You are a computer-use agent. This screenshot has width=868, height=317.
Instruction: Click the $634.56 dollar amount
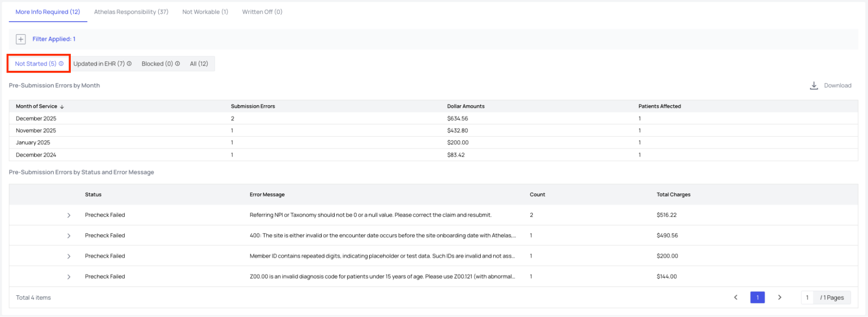click(x=458, y=118)
